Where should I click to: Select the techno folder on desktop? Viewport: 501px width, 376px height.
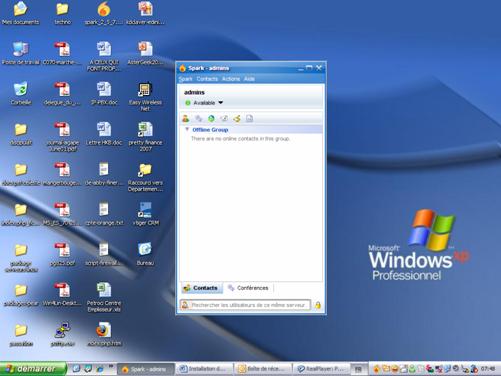[62, 13]
